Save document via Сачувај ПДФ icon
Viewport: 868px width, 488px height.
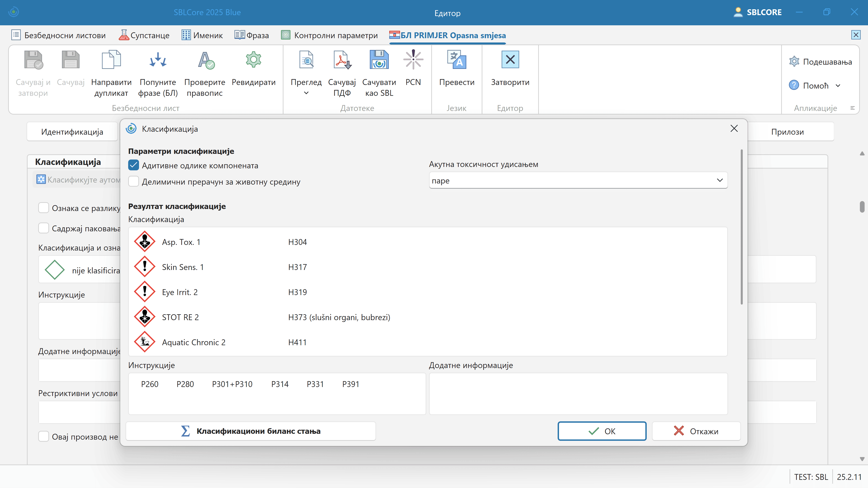coord(342,60)
